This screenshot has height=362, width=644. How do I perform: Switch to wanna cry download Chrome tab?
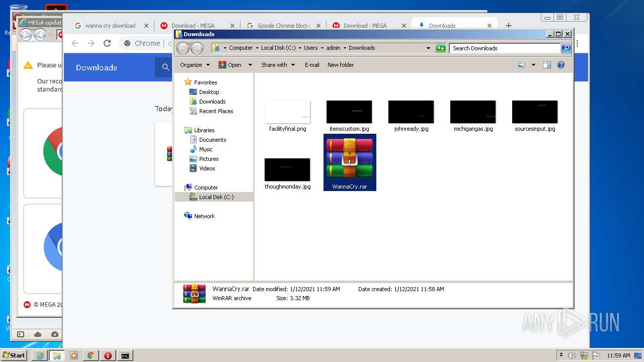110,26
